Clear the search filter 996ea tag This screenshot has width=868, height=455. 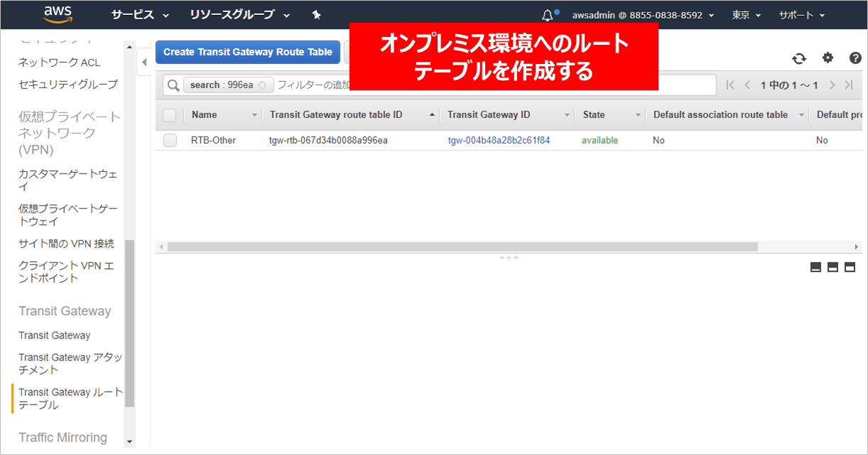(262, 85)
